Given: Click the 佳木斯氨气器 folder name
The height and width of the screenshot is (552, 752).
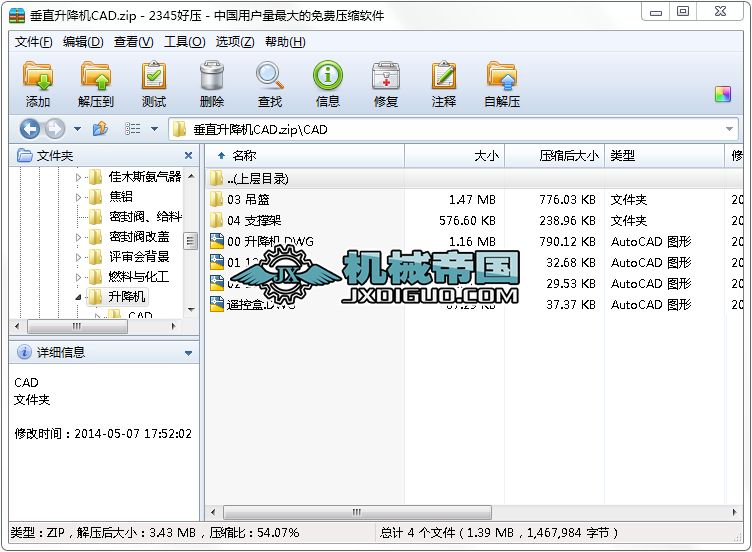Looking at the screenshot, I should 145,176.
